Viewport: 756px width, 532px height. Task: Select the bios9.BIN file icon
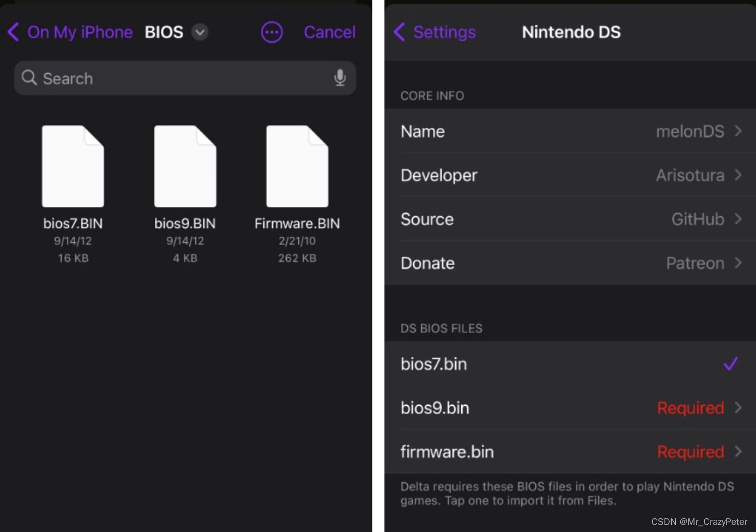(x=185, y=166)
